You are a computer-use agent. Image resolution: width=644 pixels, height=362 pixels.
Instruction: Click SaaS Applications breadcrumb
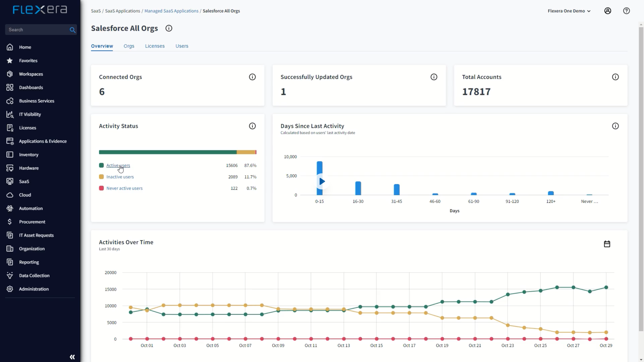click(x=123, y=11)
